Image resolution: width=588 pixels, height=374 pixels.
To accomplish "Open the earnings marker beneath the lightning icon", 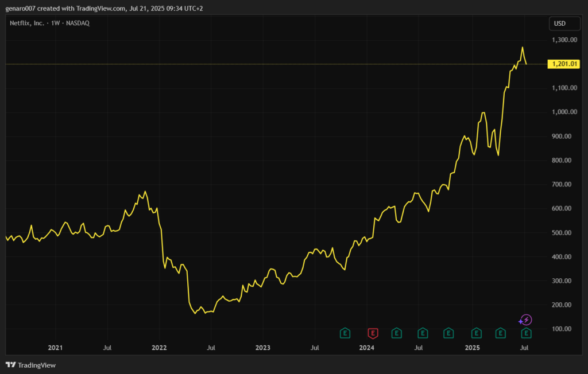I will 526,333.
